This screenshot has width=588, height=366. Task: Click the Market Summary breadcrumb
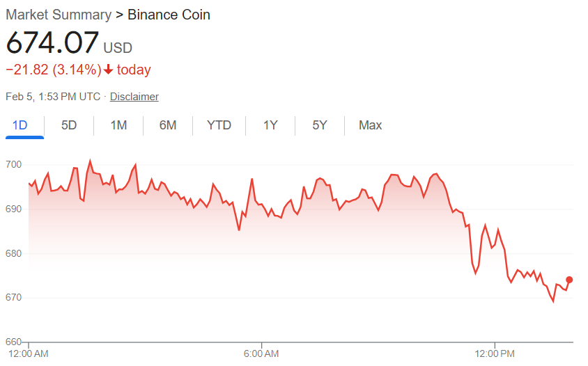point(58,15)
